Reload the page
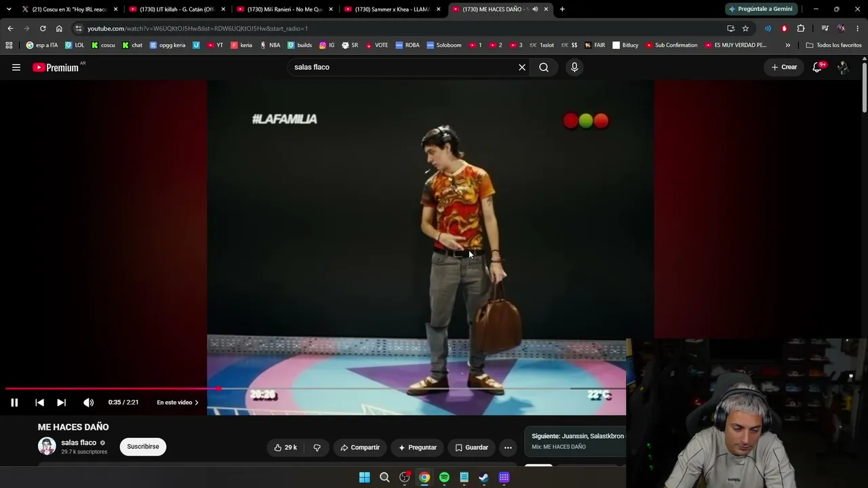The image size is (868, 488). (x=43, y=28)
